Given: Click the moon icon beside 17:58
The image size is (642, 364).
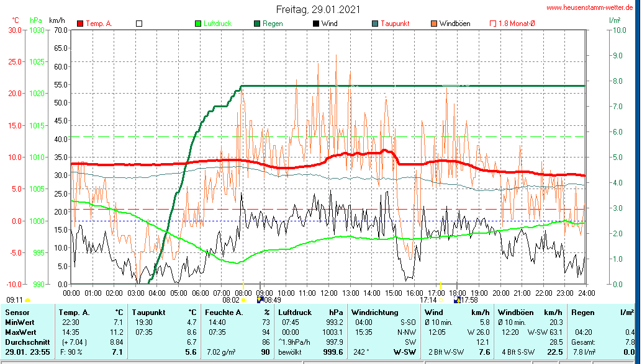Looking at the screenshot, I should point(457,300).
